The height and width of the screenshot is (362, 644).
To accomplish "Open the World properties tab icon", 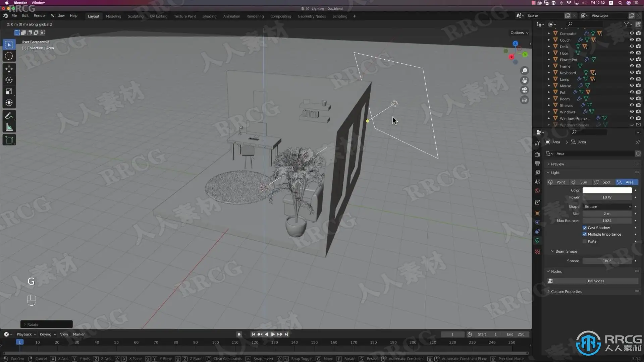I will pyautogui.click(x=537, y=191).
